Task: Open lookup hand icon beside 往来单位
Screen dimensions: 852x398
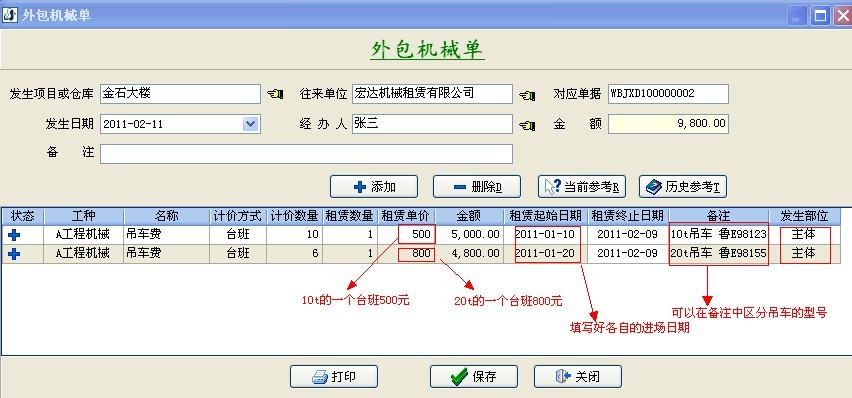Action: tap(527, 95)
